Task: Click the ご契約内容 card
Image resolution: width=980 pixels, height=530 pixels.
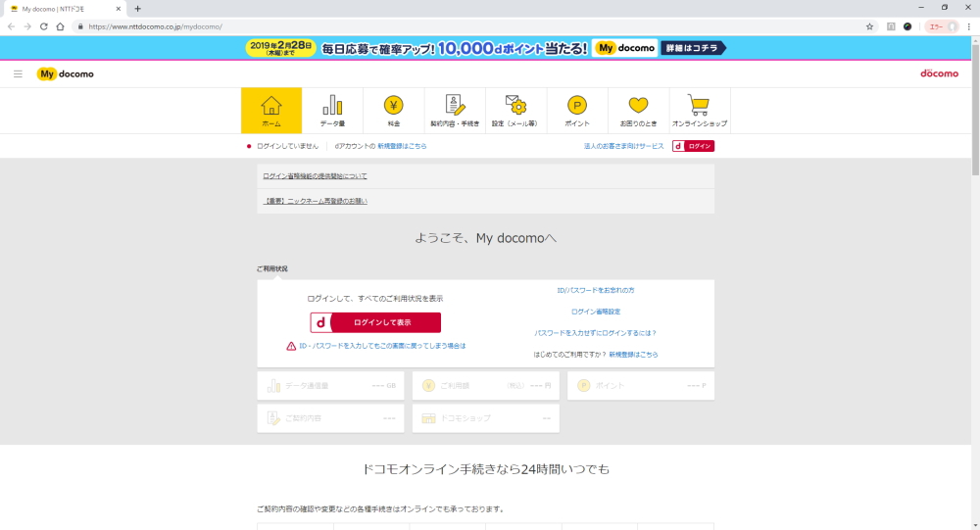Action: pyautogui.click(x=330, y=418)
